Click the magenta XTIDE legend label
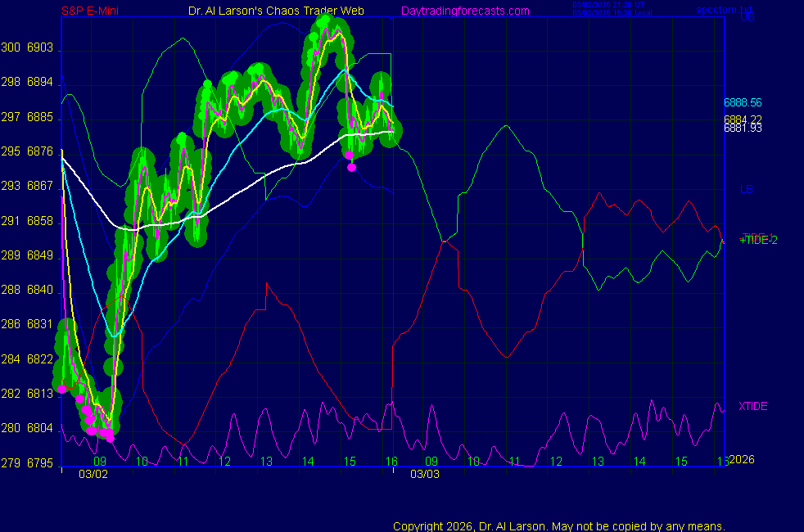 click(752, 406)
